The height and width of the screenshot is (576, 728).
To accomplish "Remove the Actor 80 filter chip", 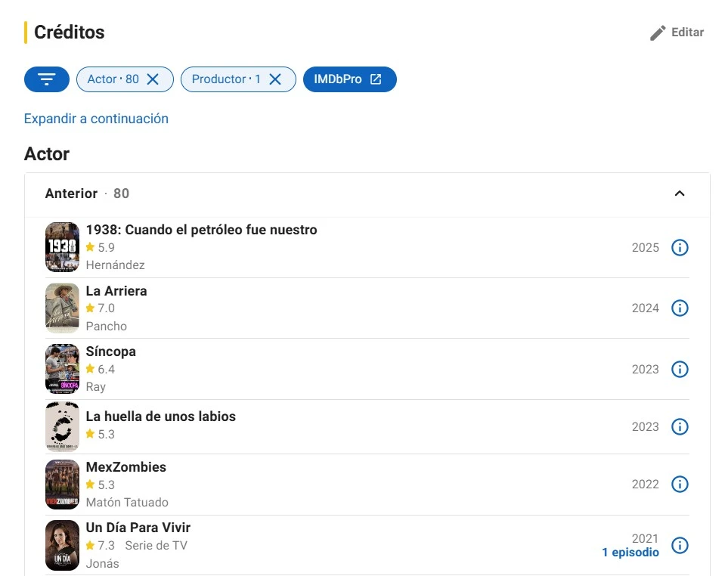I will pyautogui.click(x=153, y=79).
